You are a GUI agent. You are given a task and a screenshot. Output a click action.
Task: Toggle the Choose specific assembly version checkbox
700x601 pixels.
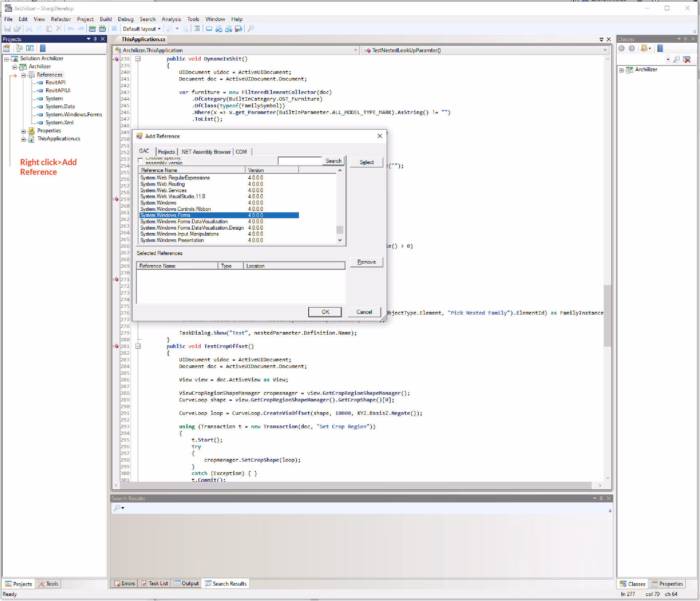pos(140,160)
